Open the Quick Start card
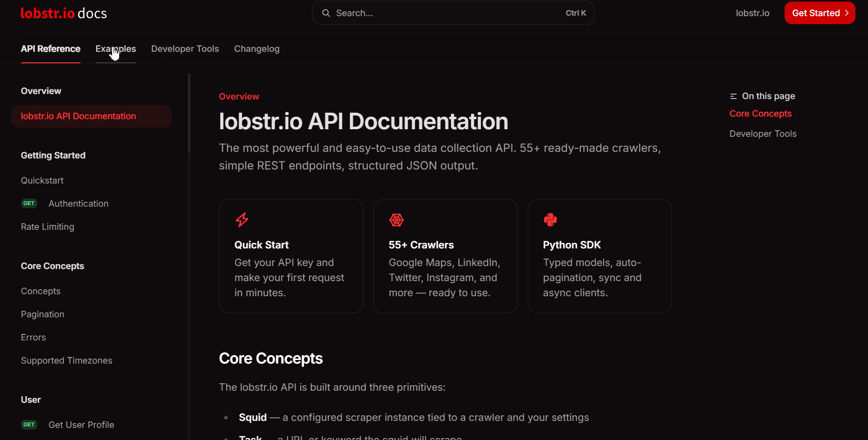The width and height of the screenshot is (868, 440). (x=291, y=256)
